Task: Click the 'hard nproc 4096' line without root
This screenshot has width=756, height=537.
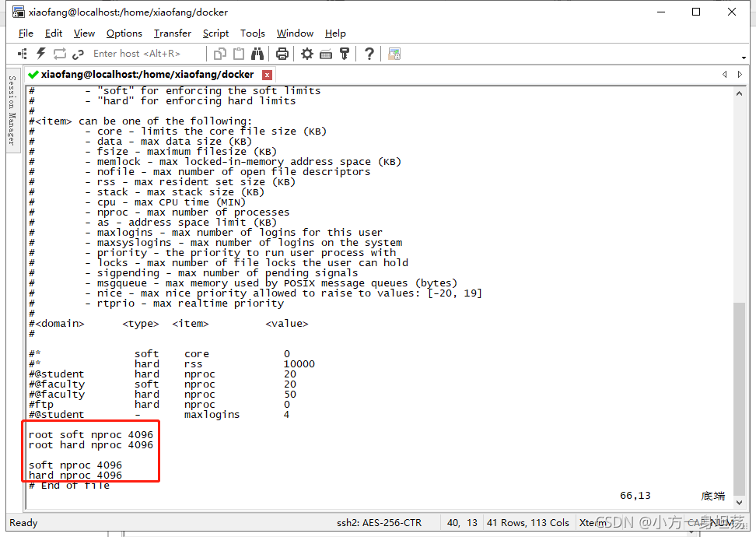Action: click(x=75, y=476)
